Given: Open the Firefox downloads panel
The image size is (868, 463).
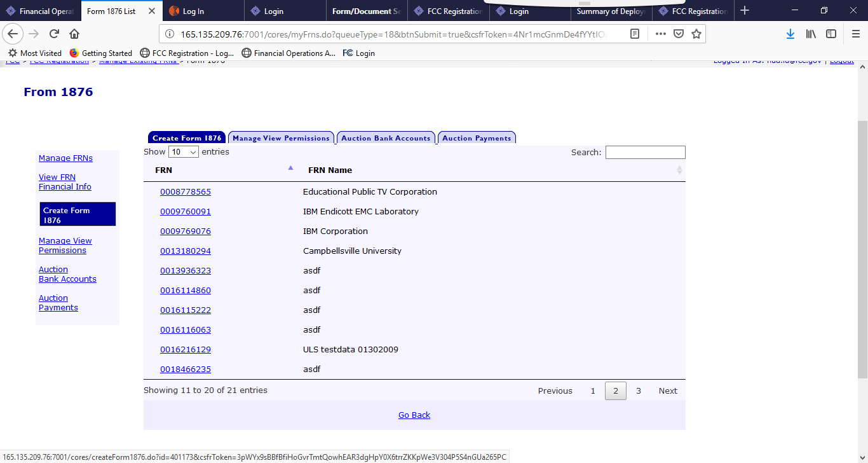Looking at the screenshot, I should 790,34.
